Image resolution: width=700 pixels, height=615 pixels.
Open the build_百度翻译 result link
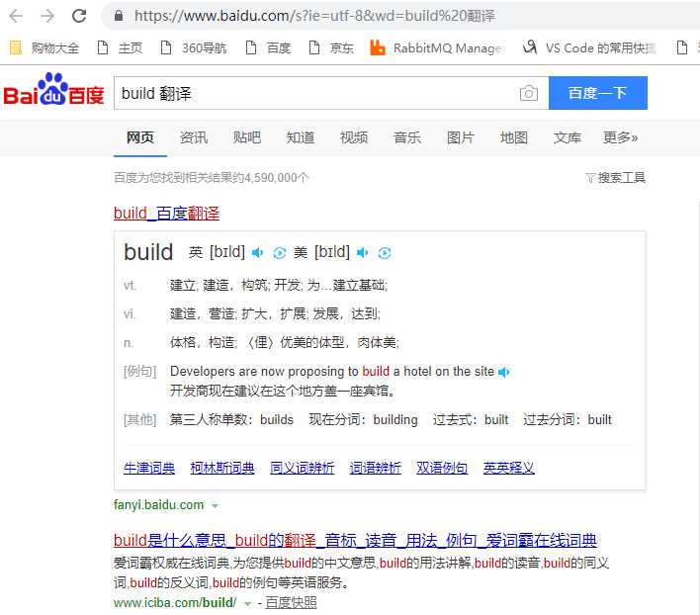click(x=166, y=213)
